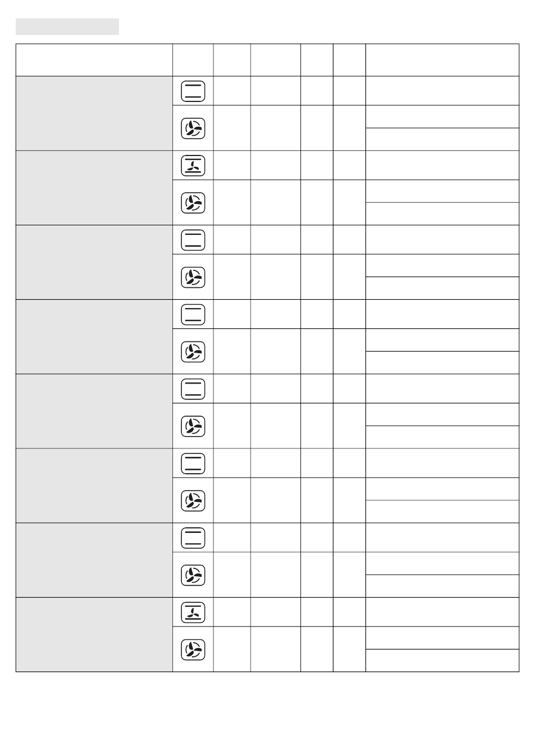Screen dimensions: 535x756
Task: Click the circular fan icon in third group
Action: [x=193, y=277]
